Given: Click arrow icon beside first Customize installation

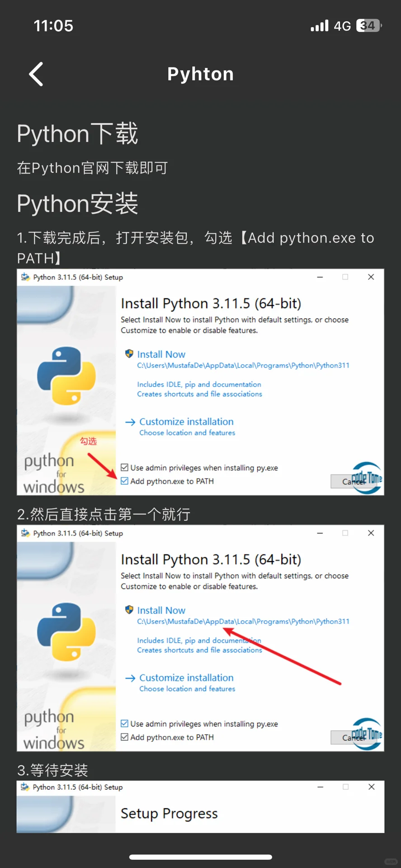Looking at the screenshot, I should tap(130, 422).
